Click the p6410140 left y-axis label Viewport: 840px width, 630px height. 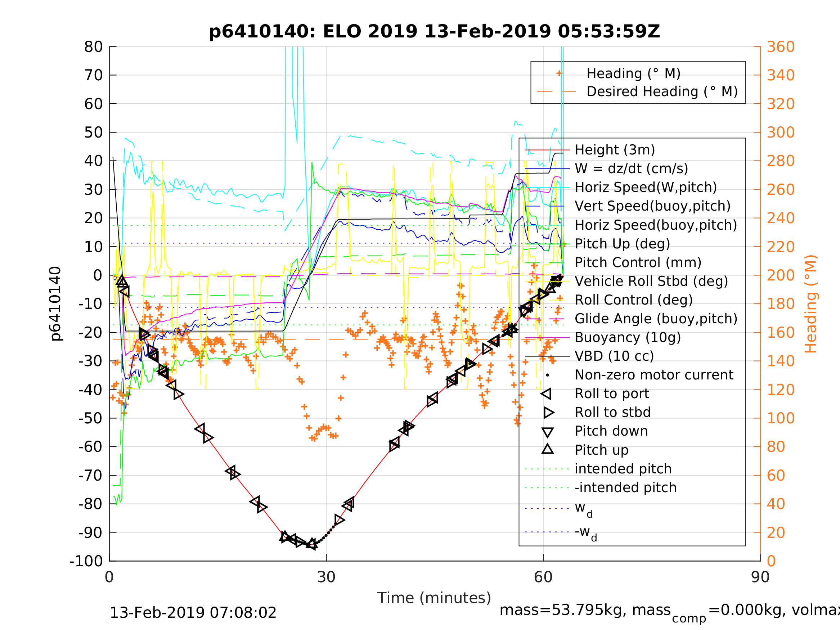tap(55, 304)
